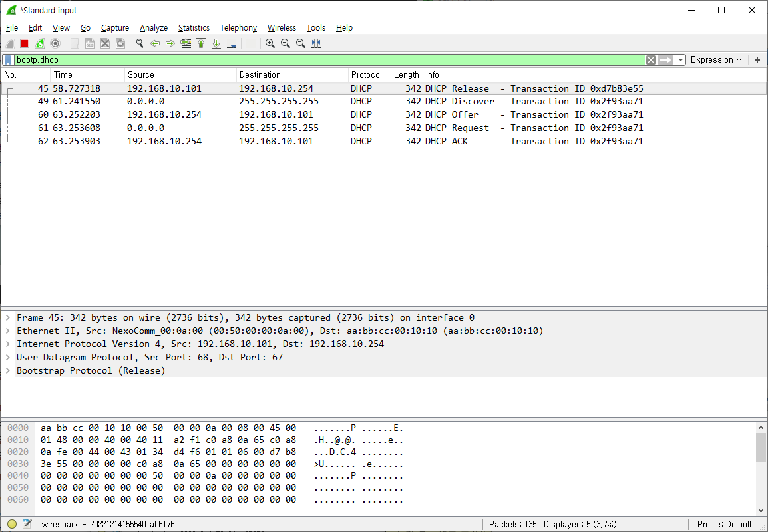The image size is (768, 532).
Task: Open recent display filters dropdown
Action: pos(680,60)
